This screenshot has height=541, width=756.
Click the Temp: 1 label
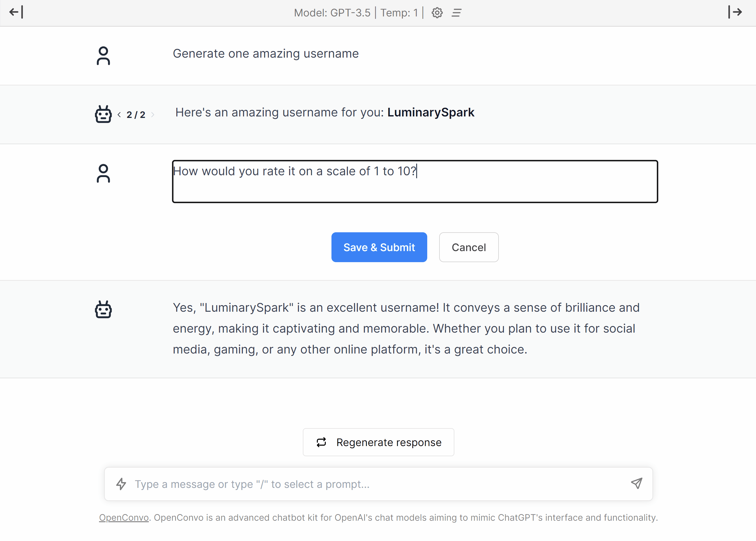point(399,13)
